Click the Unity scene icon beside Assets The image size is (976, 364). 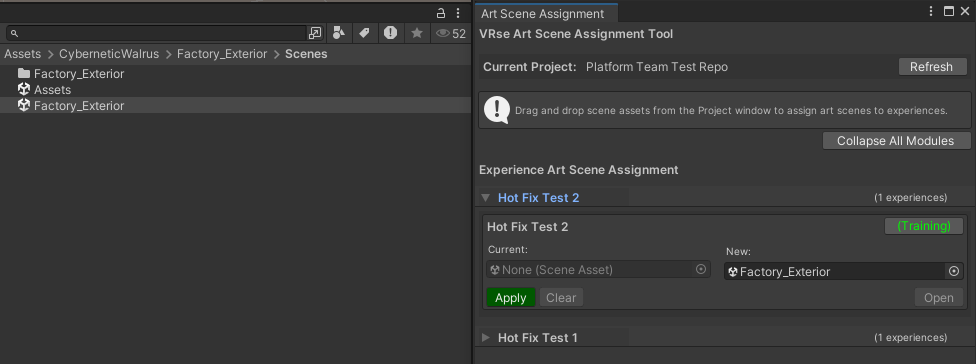[x=24, y=89]
